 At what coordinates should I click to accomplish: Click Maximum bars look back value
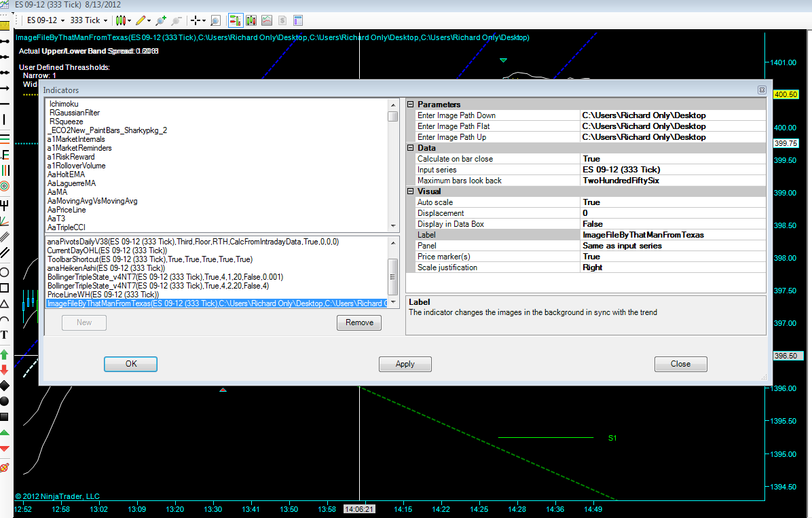coord(673,181)
